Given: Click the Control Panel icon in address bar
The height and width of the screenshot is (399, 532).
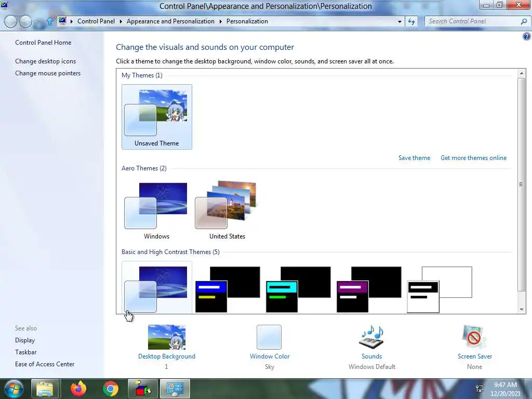Looking at the screenshot, I should pyautogui.click(x=62, y=21).
